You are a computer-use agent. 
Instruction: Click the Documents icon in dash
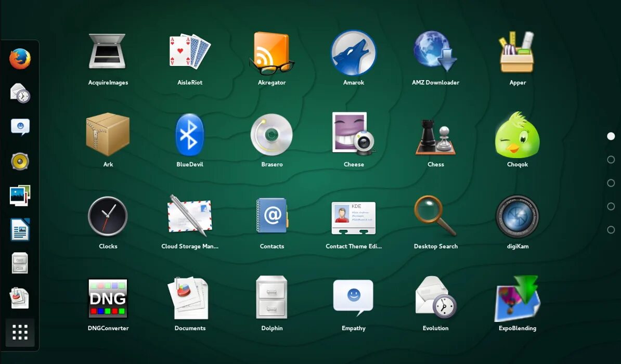[20, 298]
